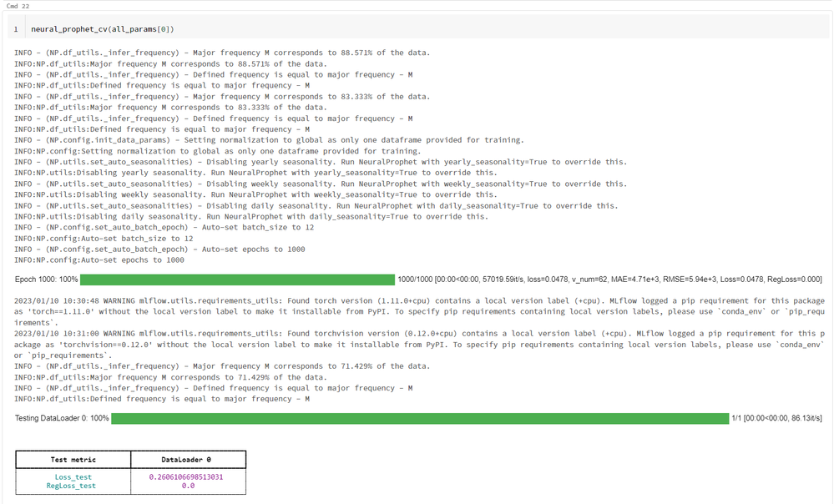This screenshot has width=834, height=504.
Task: Click the Testing DataLoader 0 progress bar
Action: click(x=418, y=417)
